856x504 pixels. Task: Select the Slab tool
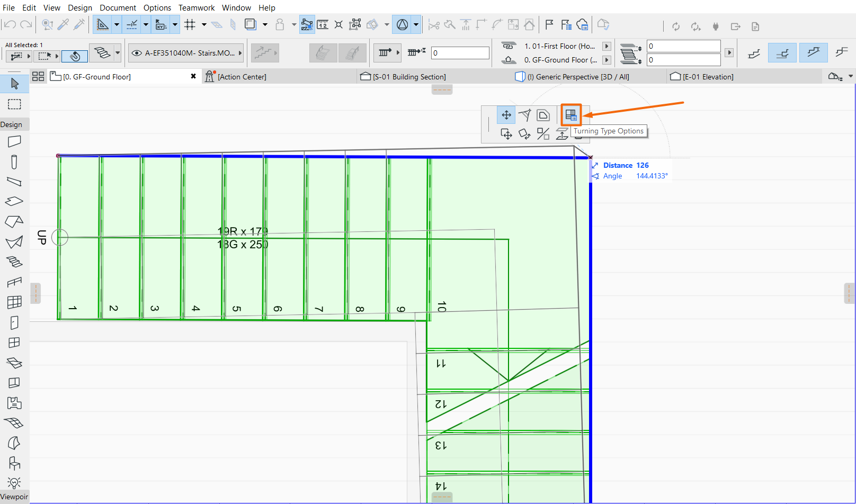coord(14,201)
